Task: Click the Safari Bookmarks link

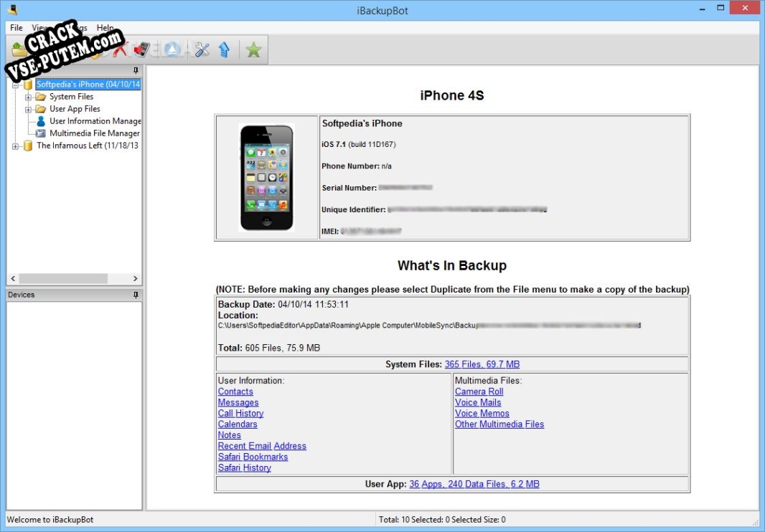Action: [253, 457]
